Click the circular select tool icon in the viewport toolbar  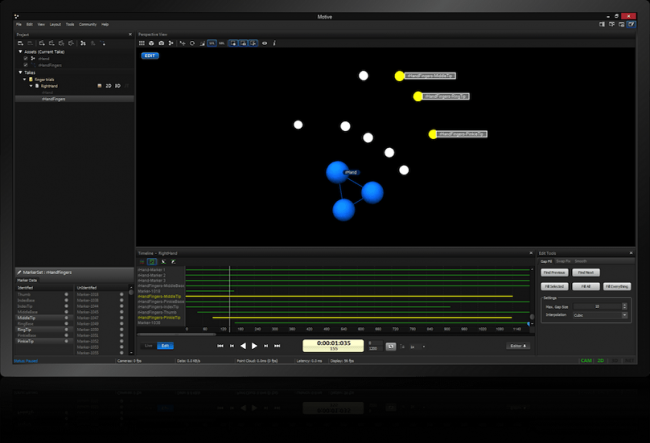pyautogui.click(x=192, y=43)
